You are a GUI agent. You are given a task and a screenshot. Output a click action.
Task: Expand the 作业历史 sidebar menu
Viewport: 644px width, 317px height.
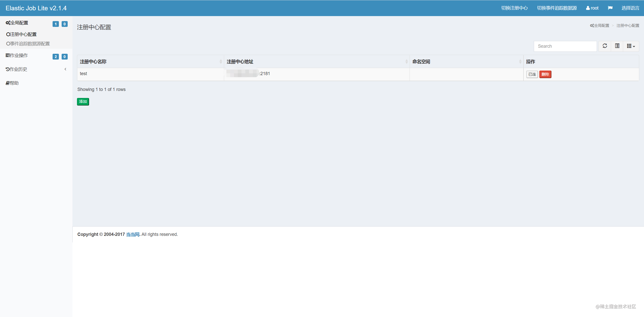click(17, 69)
